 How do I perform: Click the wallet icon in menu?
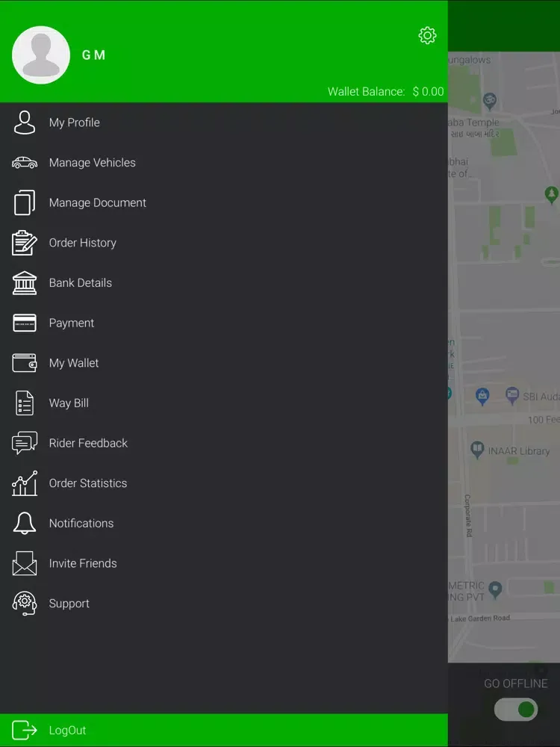pos(25,363)
